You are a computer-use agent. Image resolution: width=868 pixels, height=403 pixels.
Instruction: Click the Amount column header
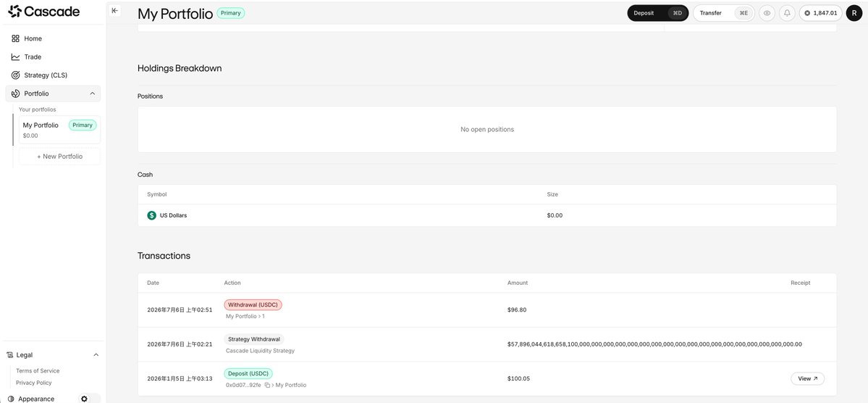[x=518, y=283]
